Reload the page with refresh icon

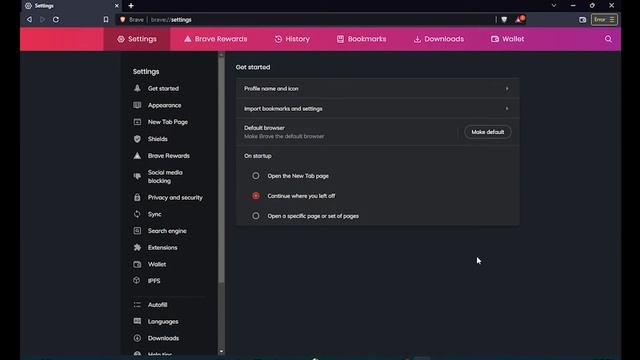click(x=56, y=20)
